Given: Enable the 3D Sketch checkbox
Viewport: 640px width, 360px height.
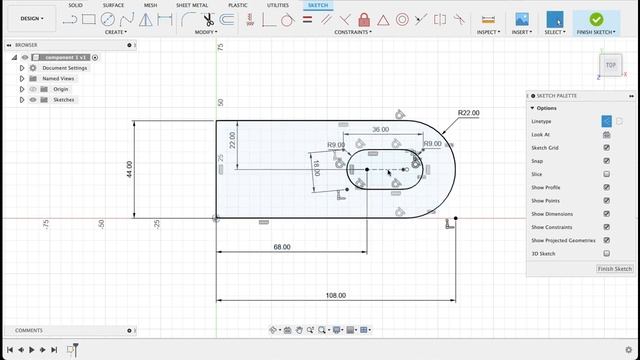Looking at the screenshot, I should click(x=607, y=253).
